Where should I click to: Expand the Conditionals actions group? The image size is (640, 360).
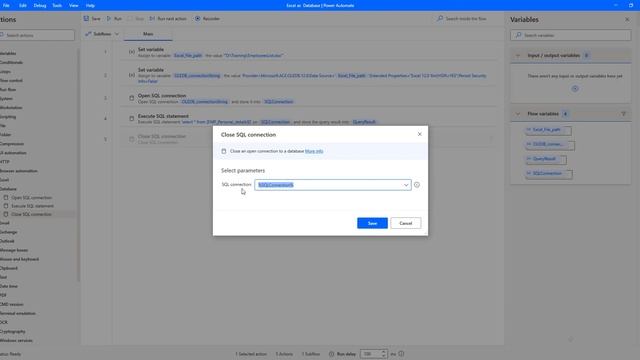[11, 62]
